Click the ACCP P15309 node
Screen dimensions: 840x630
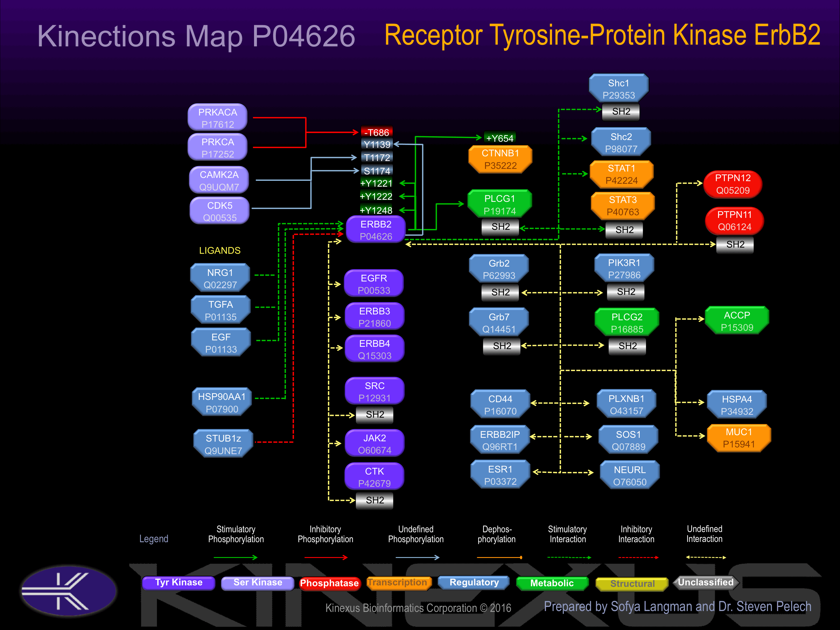point(737,321)
